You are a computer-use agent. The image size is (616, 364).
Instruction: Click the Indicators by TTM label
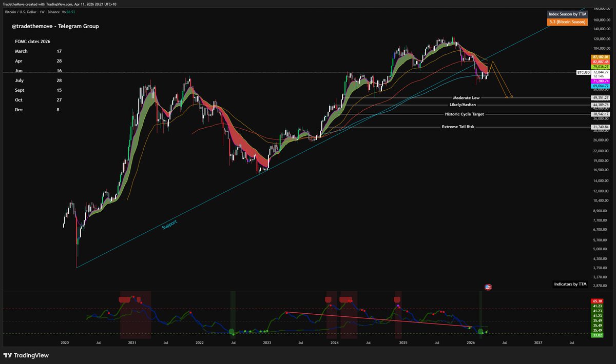point(570,284)
